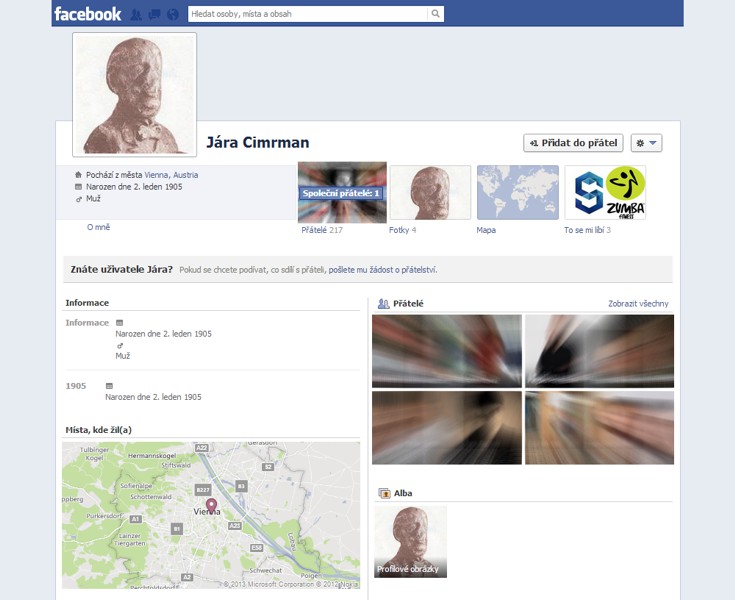This screenshot has height=600, width=735.
Task: Open the Zumba likes thumbnail
Action: pos(605,192)
